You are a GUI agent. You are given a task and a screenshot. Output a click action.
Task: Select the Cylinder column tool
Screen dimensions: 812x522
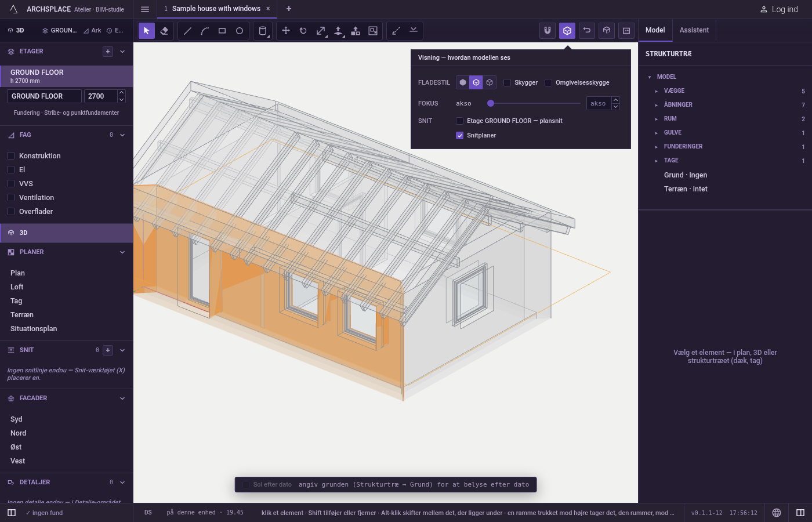point(263,31)
